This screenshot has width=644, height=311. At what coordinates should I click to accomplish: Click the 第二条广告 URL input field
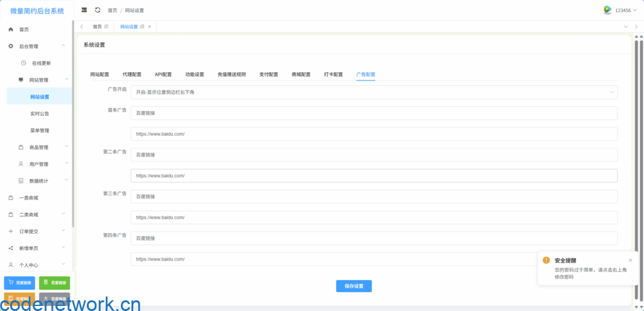click(x=374, y=175)
